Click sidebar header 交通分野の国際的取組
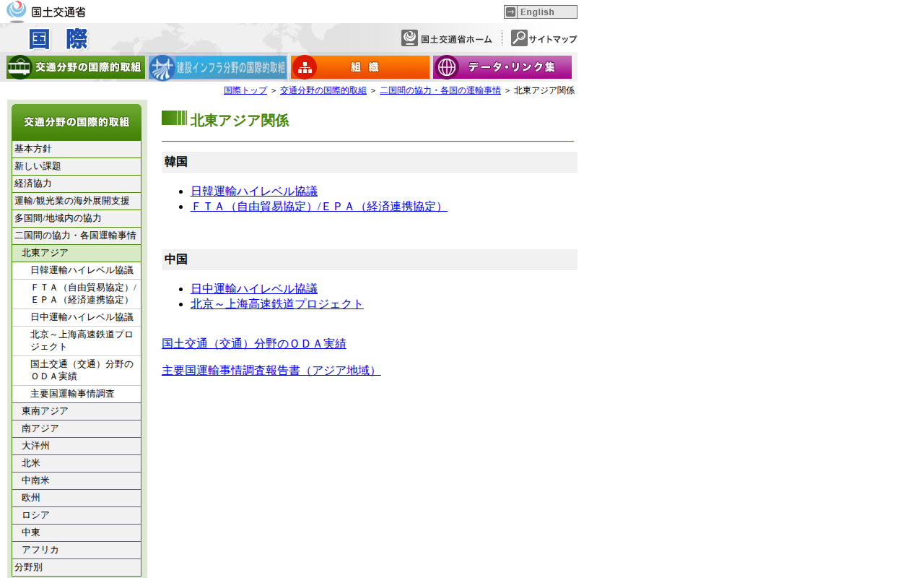 click(x=77, y=122)
